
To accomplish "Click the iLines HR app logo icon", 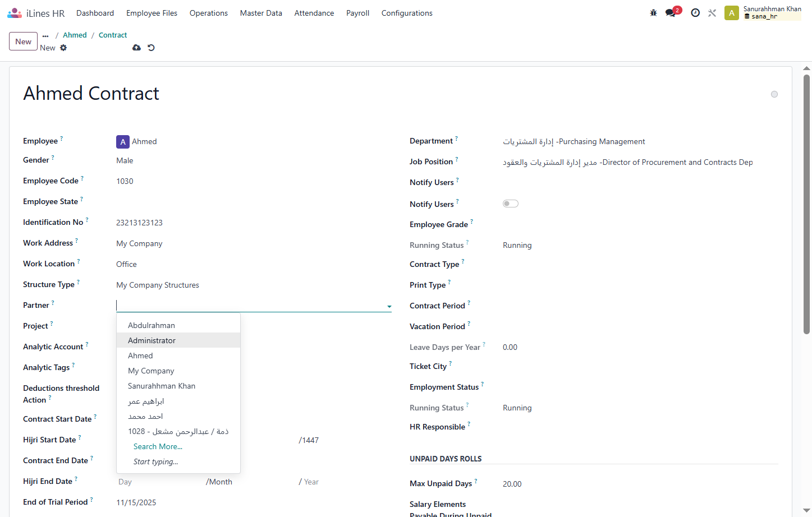I will coord(15,13).
